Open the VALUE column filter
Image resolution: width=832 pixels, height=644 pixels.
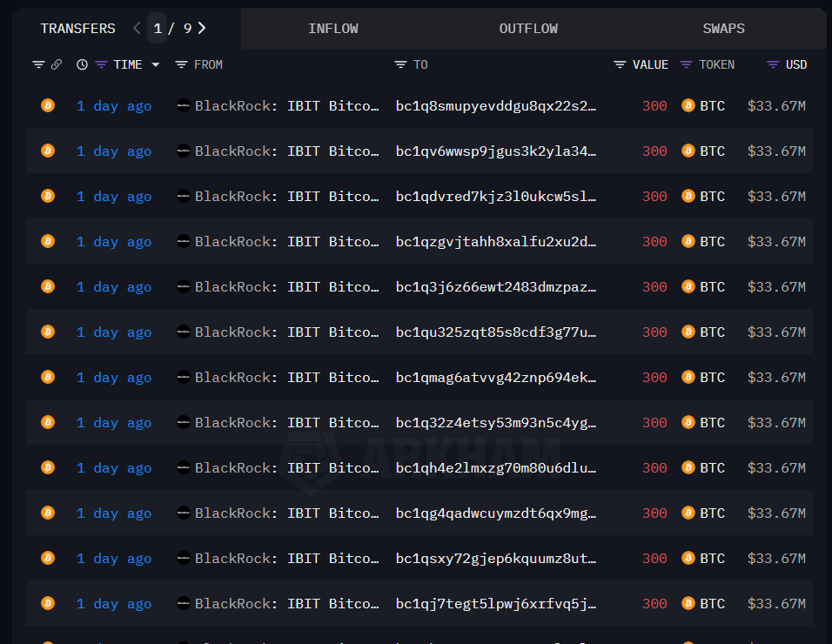[x=620, y=64]
